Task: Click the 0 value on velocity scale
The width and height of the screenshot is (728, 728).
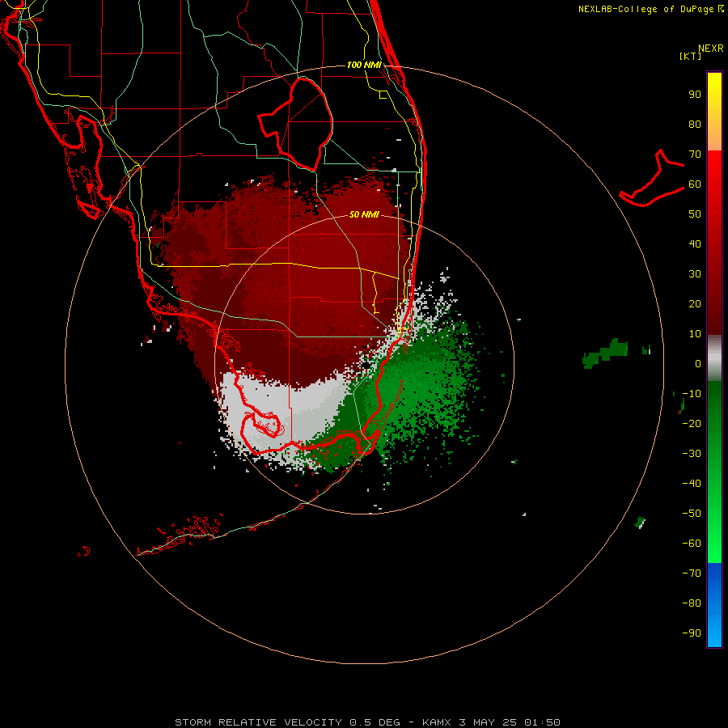Action: pos(698,364)
